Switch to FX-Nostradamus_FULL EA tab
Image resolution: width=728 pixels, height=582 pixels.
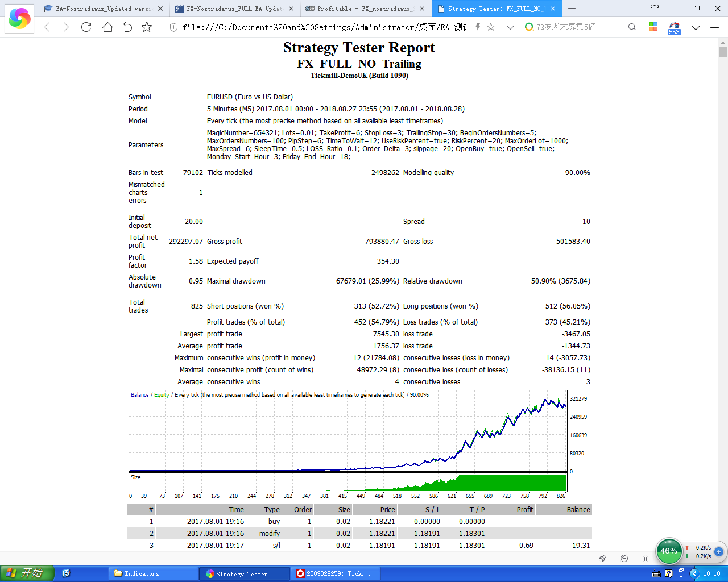coord(234,9)
